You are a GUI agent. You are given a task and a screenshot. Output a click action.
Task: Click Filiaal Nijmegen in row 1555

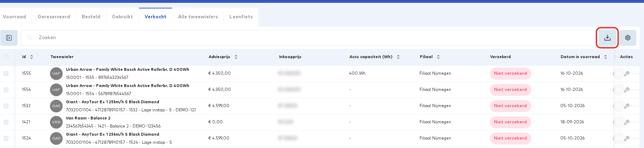(435, 73)
